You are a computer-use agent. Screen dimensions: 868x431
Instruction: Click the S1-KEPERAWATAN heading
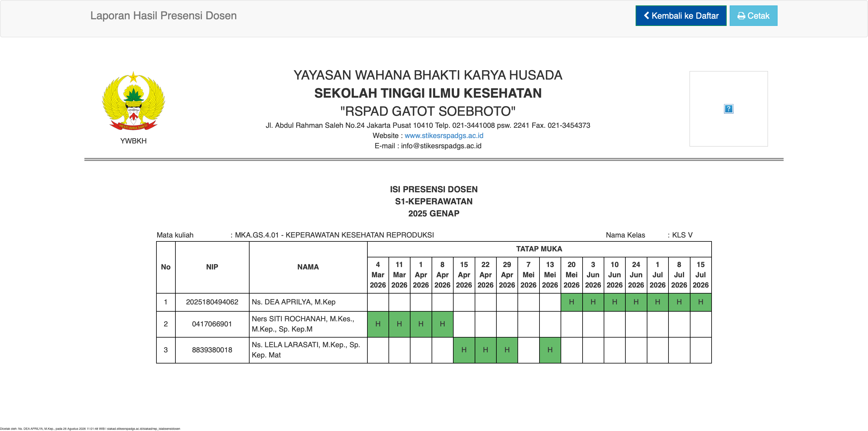pyautogui.click(x=434, y=201)
